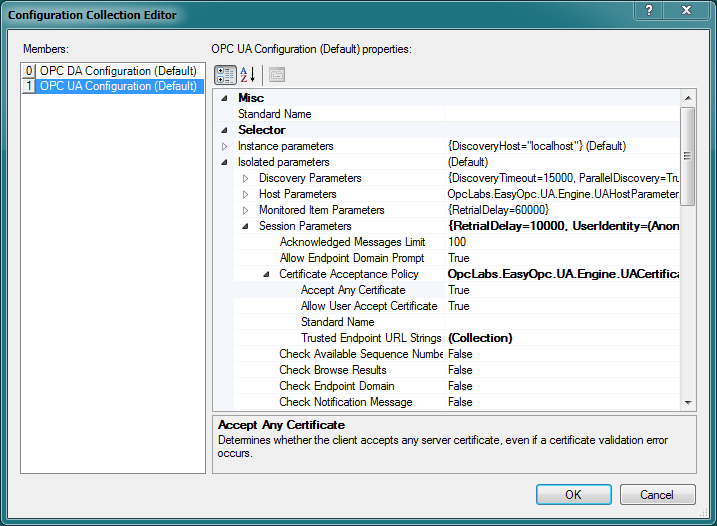The image size is (717, 526).
Task: Click the Property Pages toolbar icon
Action: pos(277,74)
